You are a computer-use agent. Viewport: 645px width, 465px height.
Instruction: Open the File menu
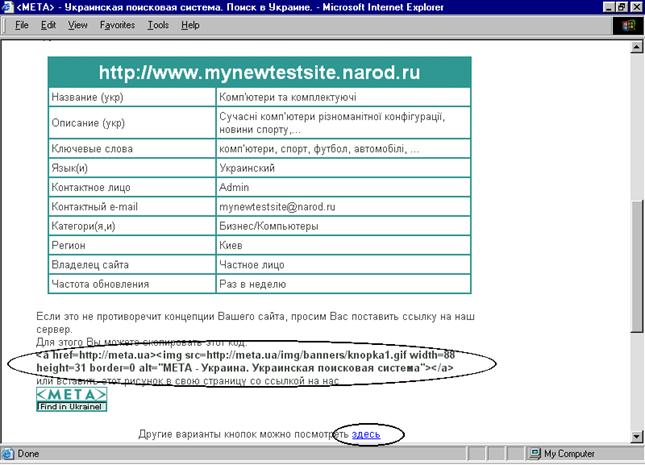pyautogui.click(x=21, y=25)
